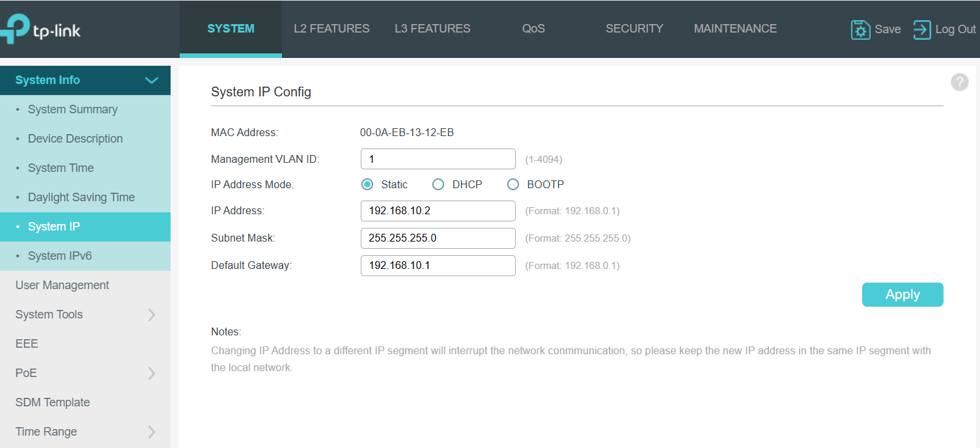Open System Summary in sidebar
The height and width of the screenshot is (448, 980).
point(72,109)
